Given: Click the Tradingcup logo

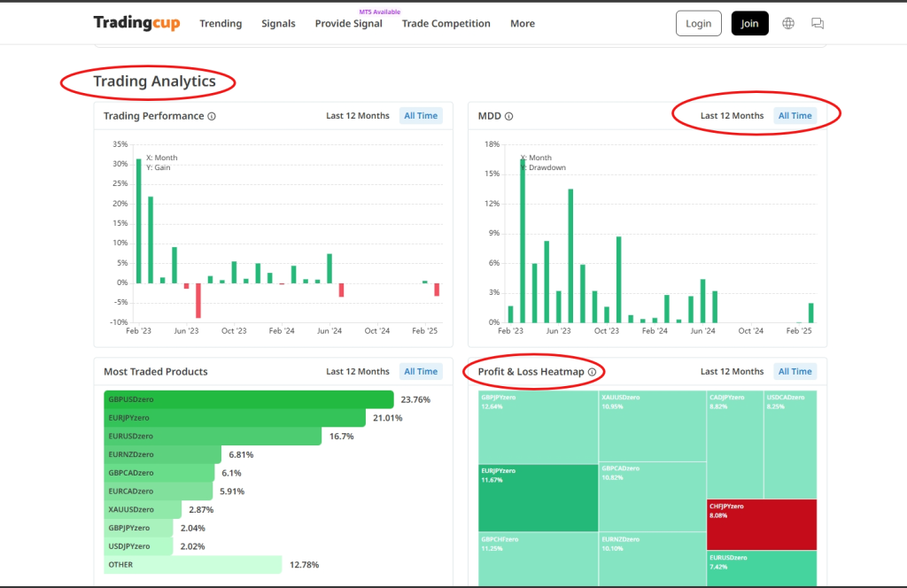Looking at the screenshot, I should pyautogui.click(x=136, y=23).
